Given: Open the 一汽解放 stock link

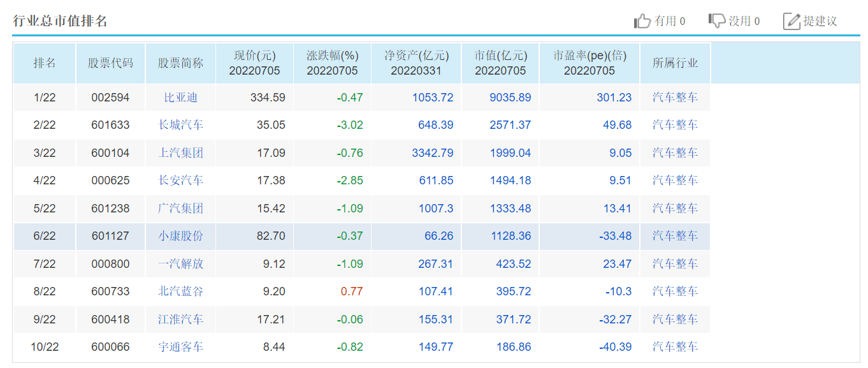Looking at the screenshot, I should [181, 264].
